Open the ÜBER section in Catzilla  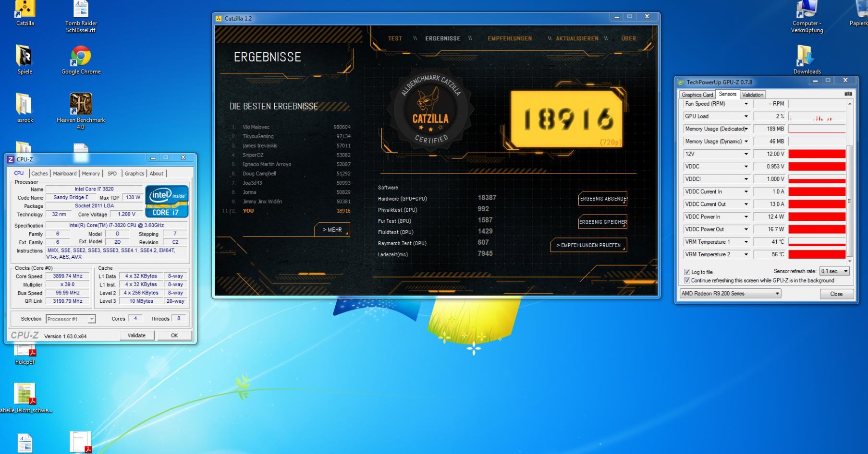point(629,38)
